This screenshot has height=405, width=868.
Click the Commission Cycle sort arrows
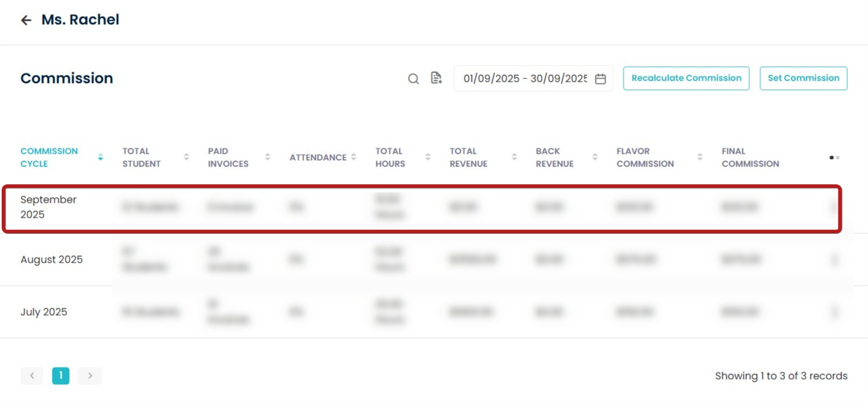tap(100, 157)
